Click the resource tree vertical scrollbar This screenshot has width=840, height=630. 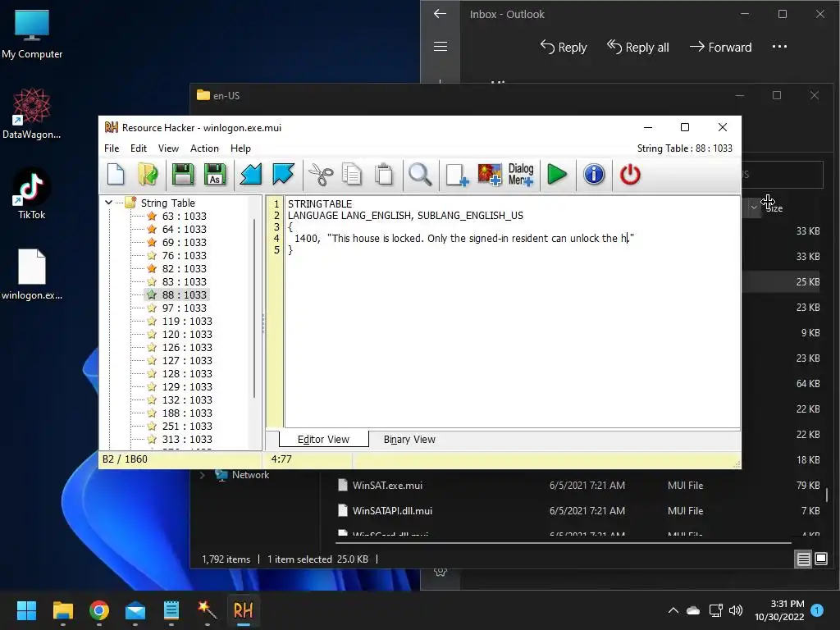click(254, 308)
